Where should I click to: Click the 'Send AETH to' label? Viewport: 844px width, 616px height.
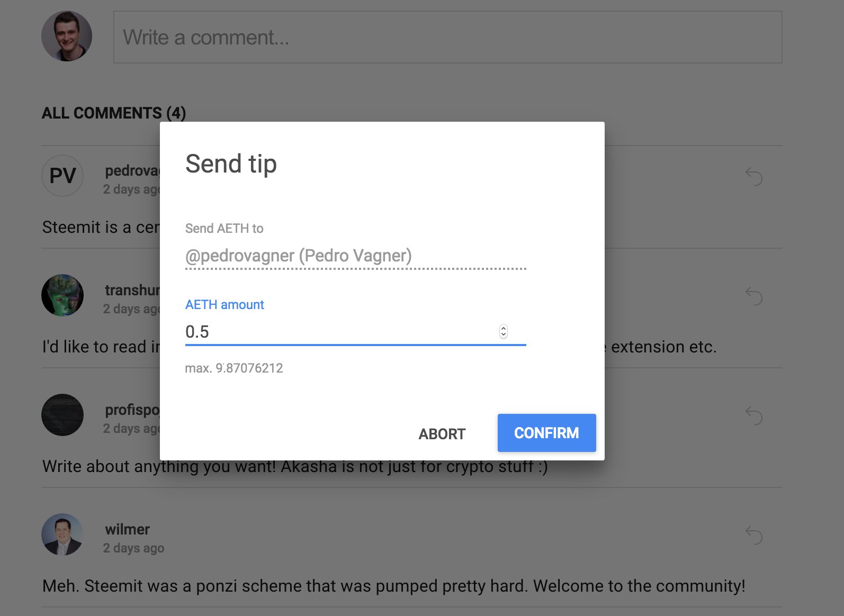point(224,228)
